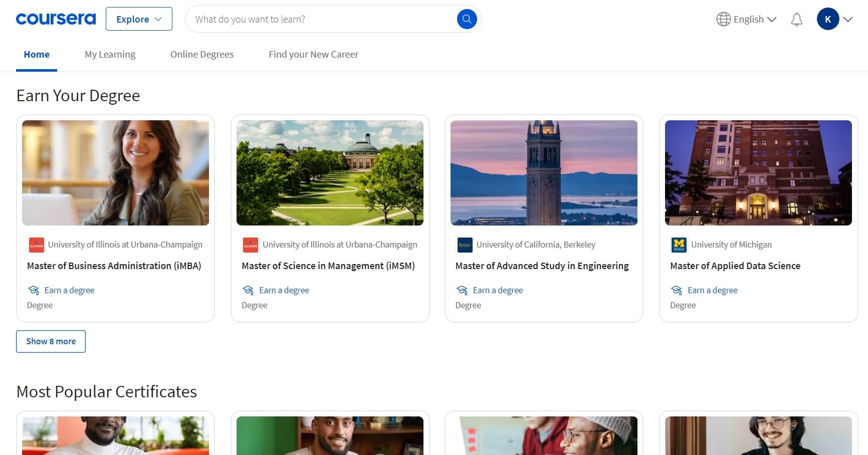Open the K profile avatar
868x455 pixels.
click(828, 19)
